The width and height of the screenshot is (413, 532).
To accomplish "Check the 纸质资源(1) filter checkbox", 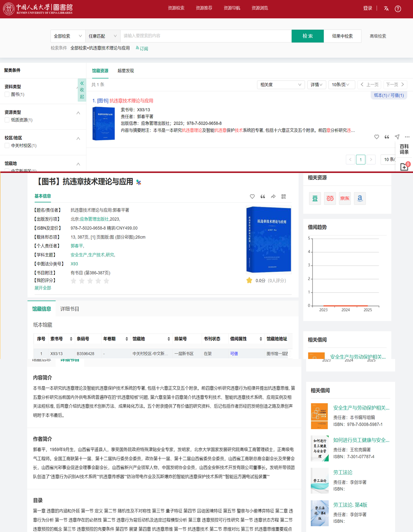I will pos(7,120).
